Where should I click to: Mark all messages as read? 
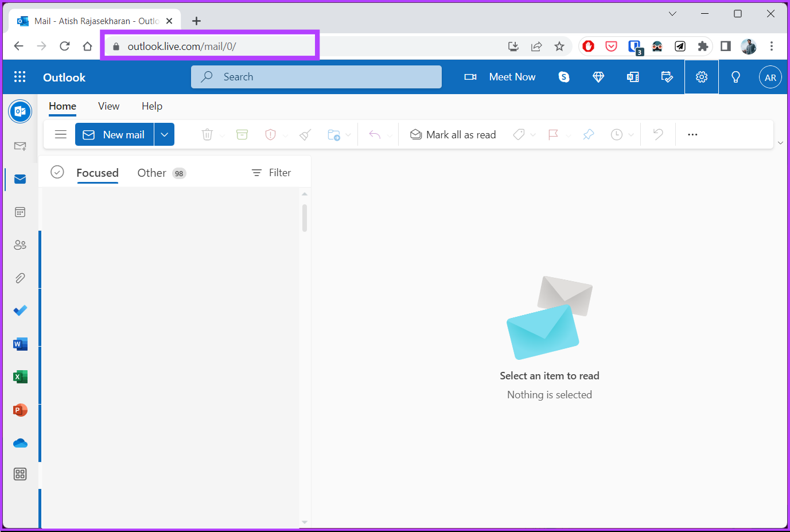[x=453, y=134]
